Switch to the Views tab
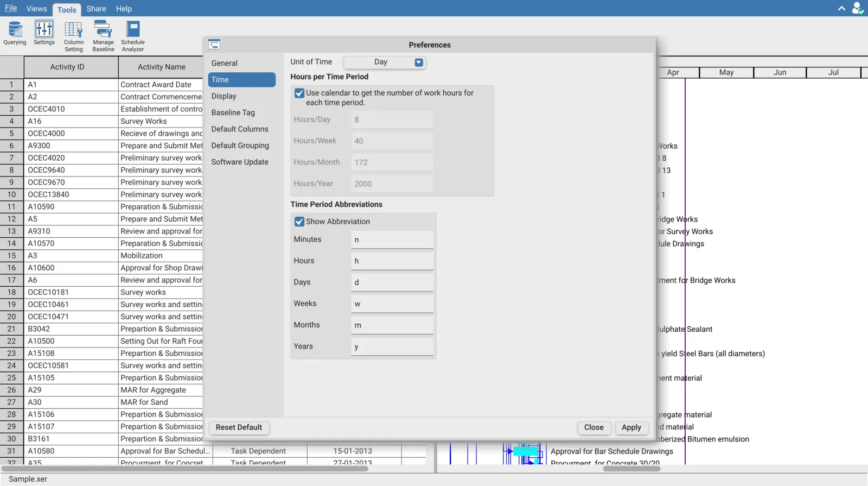The image size is (868, 486). pos(36,9)
